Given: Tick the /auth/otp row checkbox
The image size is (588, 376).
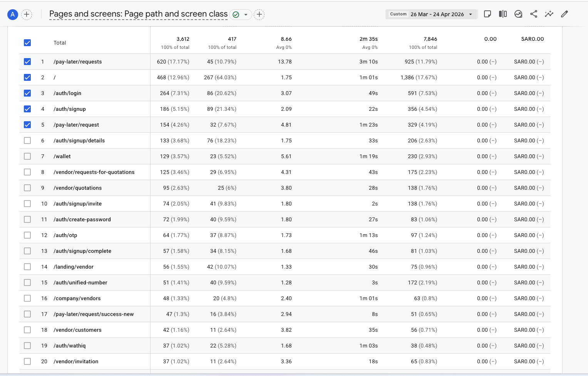Looking at the screenshot, I should tap(27, 235).
